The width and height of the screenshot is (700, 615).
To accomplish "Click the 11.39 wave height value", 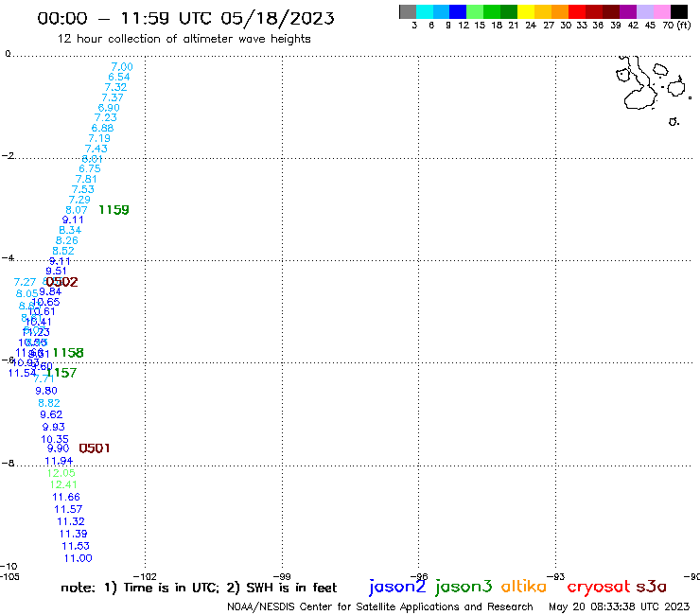I will pos(73,534).
